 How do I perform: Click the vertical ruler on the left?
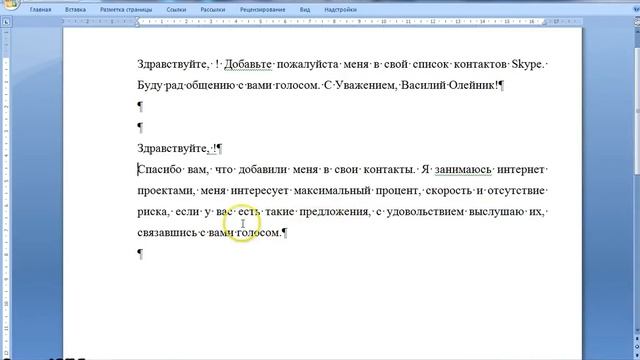point(6,192)
